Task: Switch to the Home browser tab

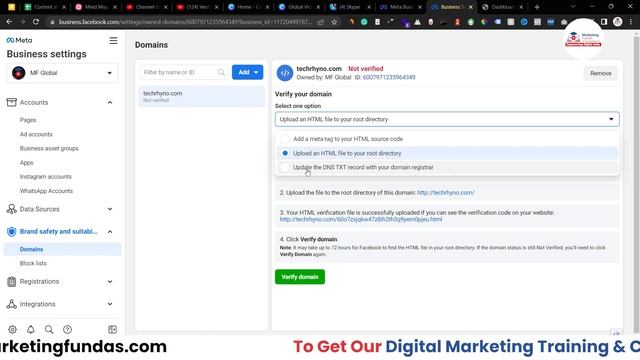Action: [x=249, y=7]
